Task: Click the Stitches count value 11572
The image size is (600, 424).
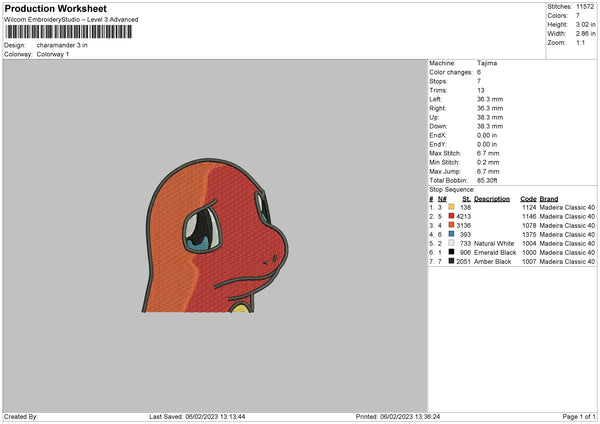Action: click(585, 7)
